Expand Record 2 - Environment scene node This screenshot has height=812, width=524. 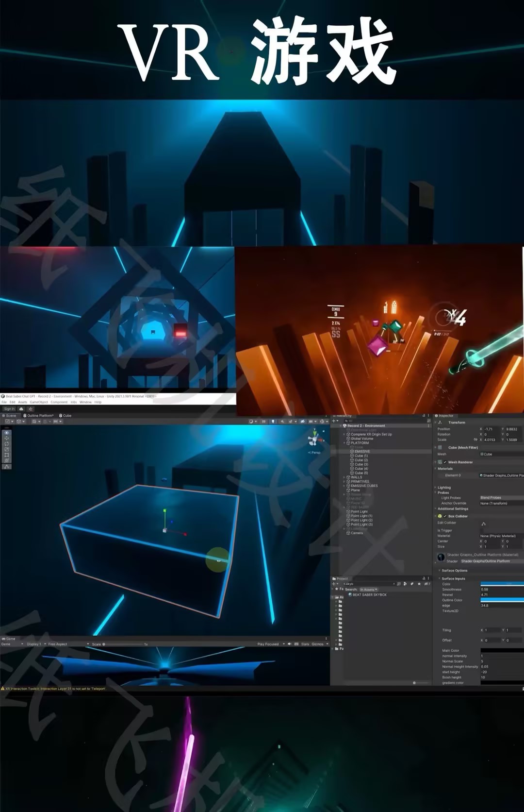point(342,425)
